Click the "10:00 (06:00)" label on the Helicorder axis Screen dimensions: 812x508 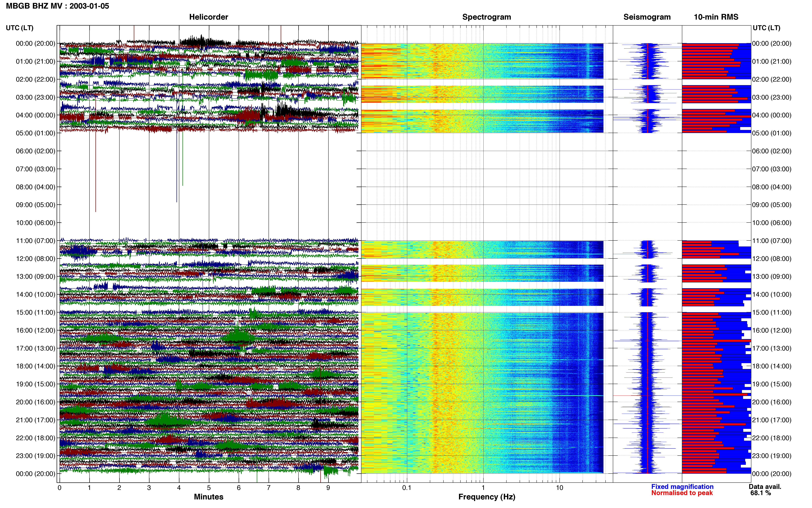click(36, 223)
